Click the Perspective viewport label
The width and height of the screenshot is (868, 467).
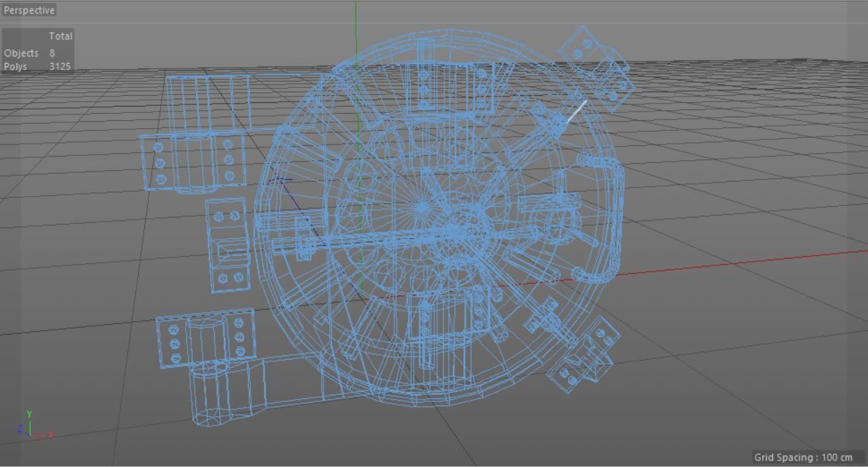point(29,10)
